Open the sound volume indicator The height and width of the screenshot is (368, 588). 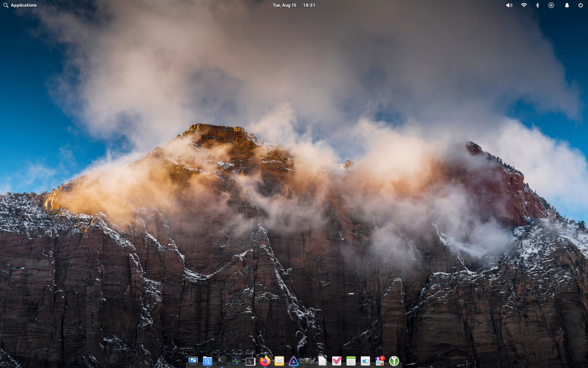coord(509,5)
